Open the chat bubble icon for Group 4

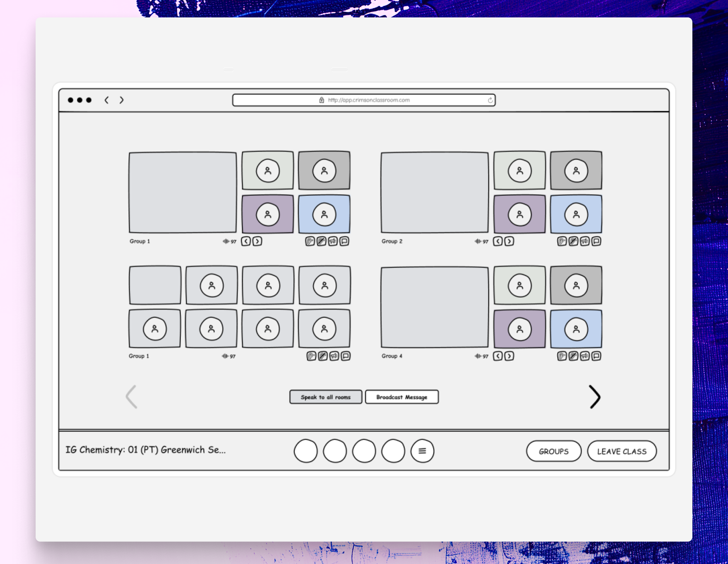tap(596, 356)
